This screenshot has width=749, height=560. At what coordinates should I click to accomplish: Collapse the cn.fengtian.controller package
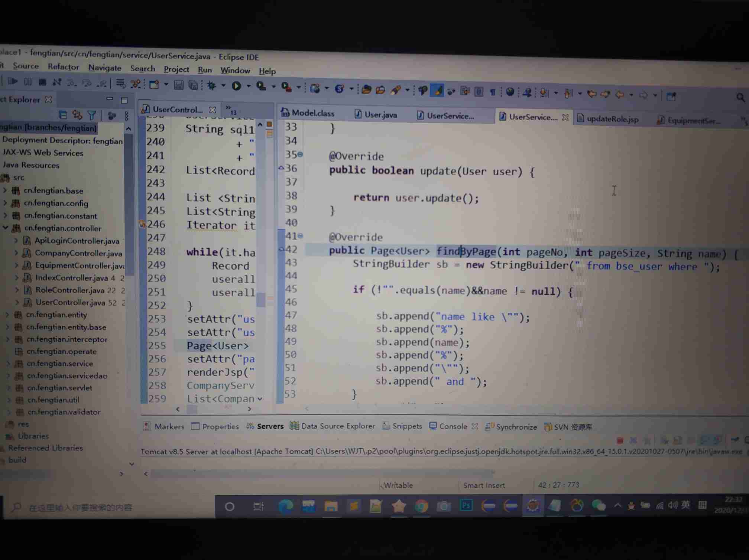click(x=5, y=228)
